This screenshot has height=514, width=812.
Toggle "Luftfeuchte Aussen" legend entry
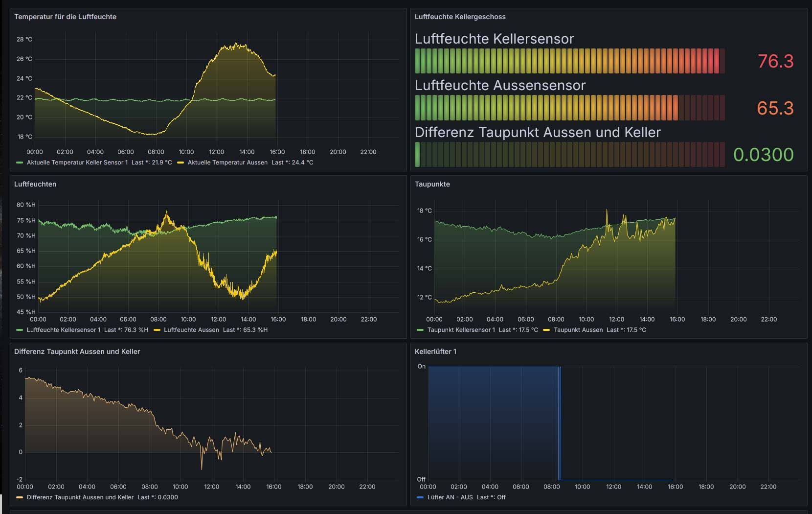pos(191,330)
